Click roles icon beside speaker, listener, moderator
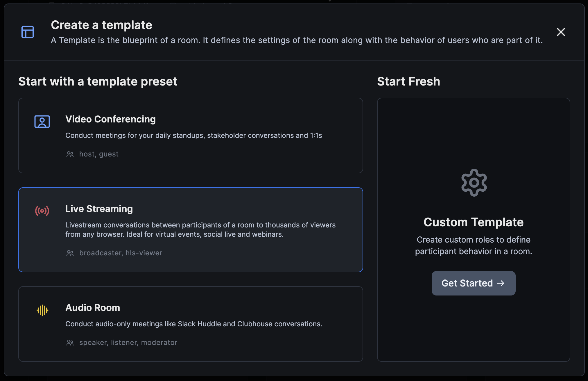The height and width of the screenshot is (381, 588). click(70, 343)
